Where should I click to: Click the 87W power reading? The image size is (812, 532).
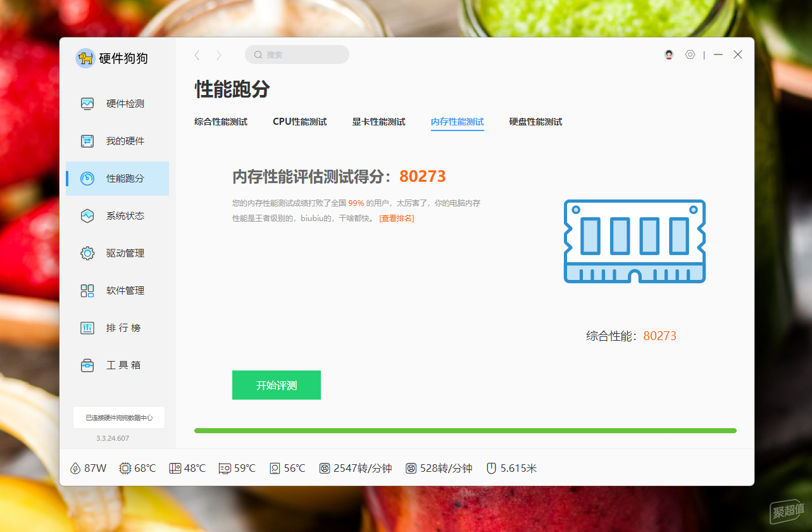[x=96, y=469]
